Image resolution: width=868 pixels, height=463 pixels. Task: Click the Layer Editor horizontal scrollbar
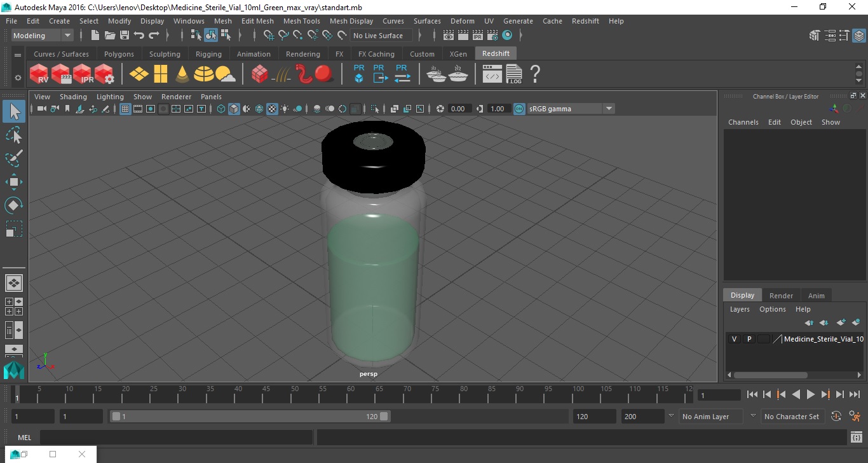pyautogui.click(x=770, y=375)
